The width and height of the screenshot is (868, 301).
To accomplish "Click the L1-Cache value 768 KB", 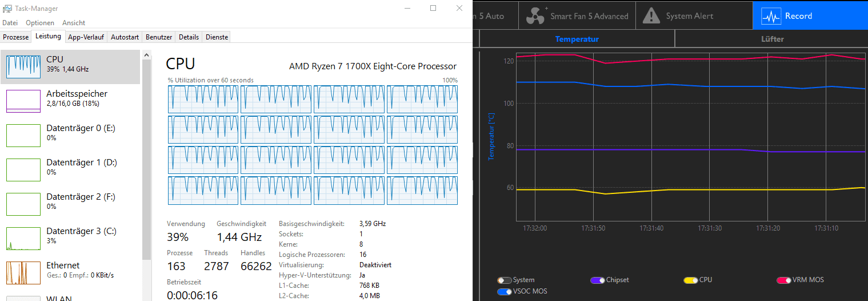I will click(x=370, y=286).
